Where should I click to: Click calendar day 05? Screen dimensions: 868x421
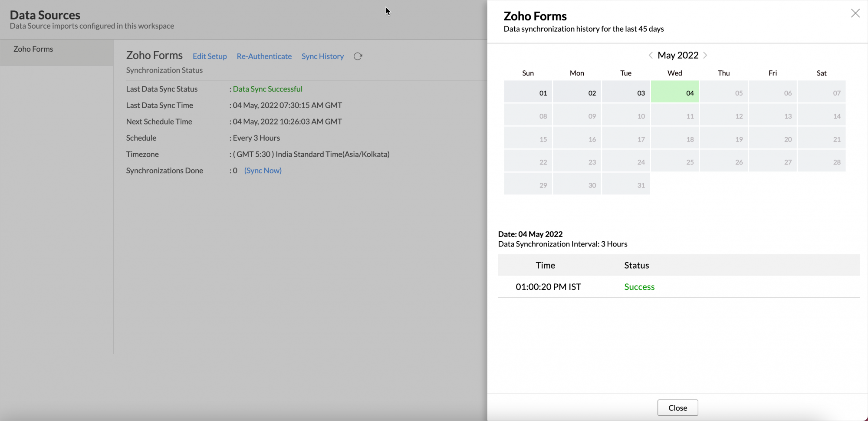pyautogui.click(x=724, y=92)
